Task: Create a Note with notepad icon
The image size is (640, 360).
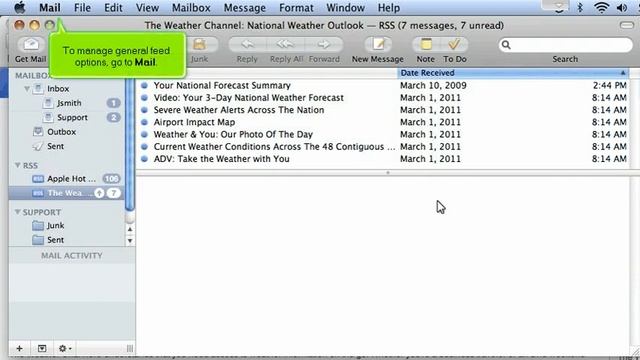Action: (x=426, y=44)
